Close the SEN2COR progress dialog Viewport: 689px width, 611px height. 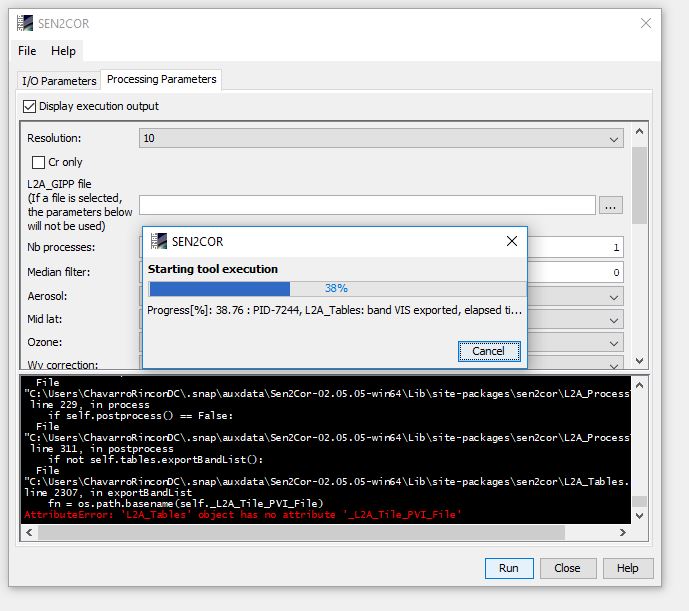click(511, 241)
